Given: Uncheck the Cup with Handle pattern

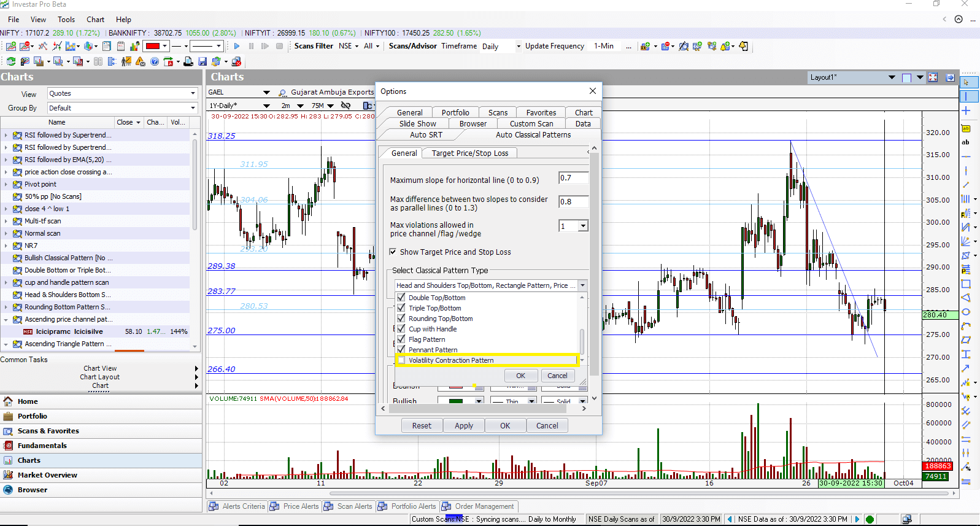Looking at the screenshot, I should point(401,329).
